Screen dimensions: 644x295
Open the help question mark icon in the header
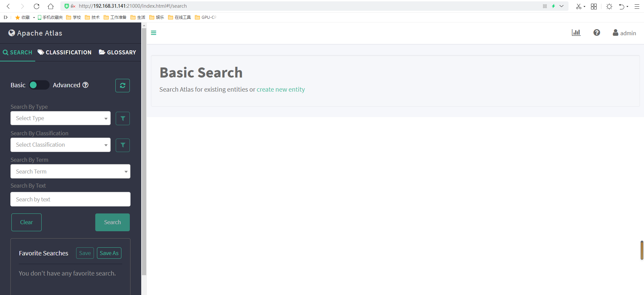[597, 33]
